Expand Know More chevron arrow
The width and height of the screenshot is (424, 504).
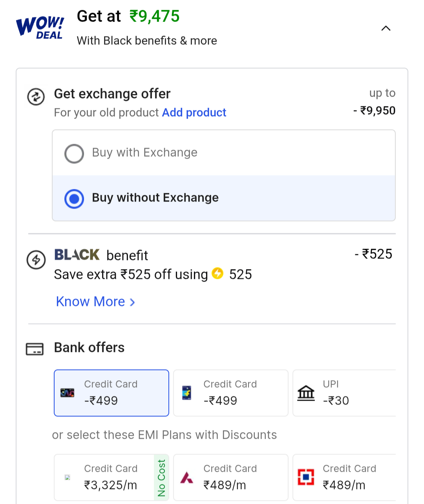(132, 302)
